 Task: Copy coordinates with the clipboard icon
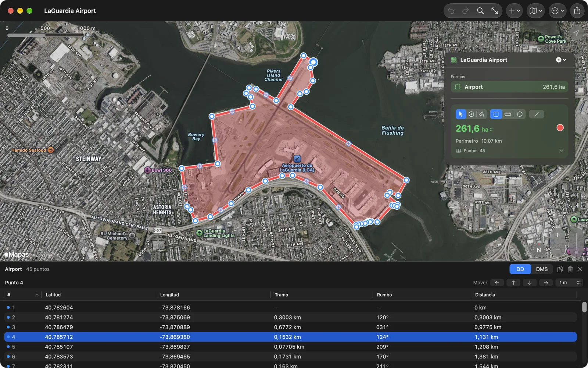pyautogui.click(x=560, y=269)
